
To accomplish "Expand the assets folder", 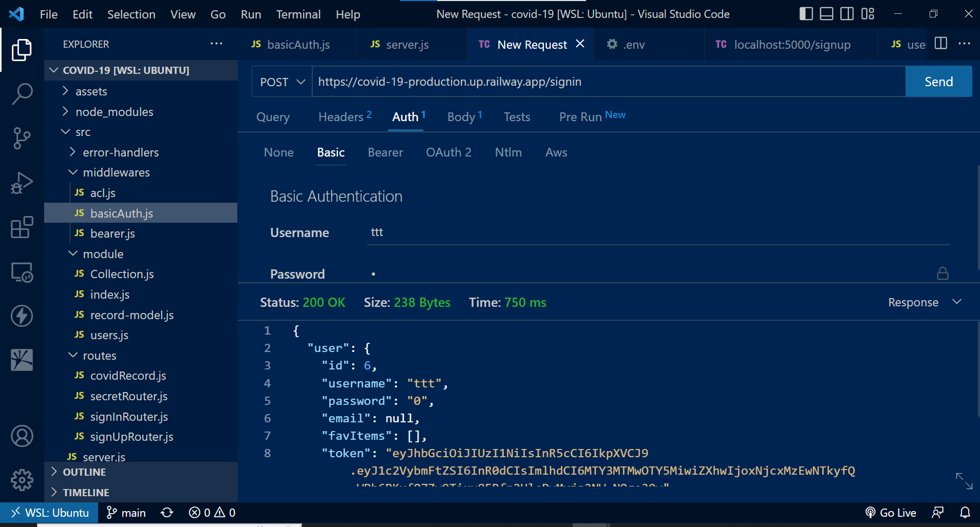I will click(141, 91).
